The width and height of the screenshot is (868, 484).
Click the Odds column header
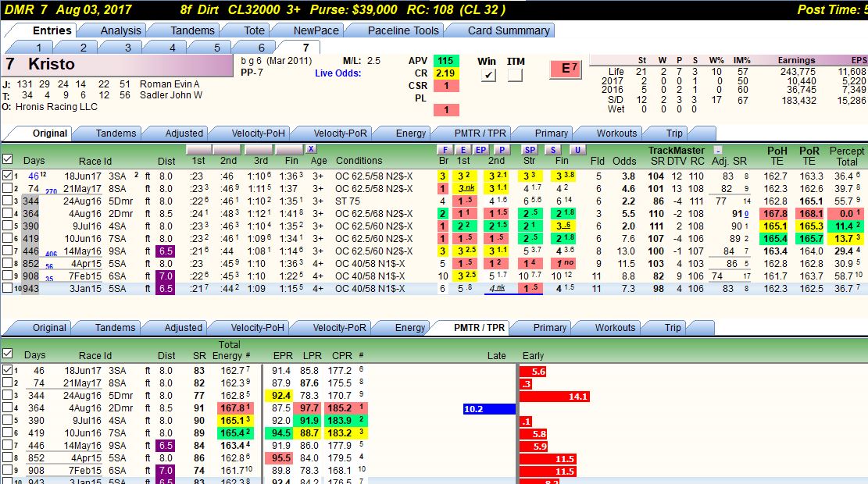pyautogui.click(x=624, y=161)
